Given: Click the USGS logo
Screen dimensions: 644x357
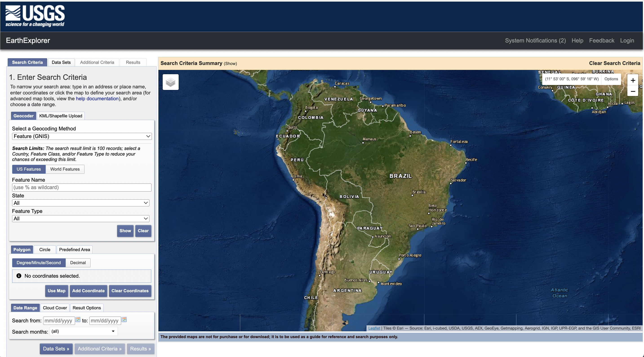Looking at the screenshot, I should click(35, 16).
